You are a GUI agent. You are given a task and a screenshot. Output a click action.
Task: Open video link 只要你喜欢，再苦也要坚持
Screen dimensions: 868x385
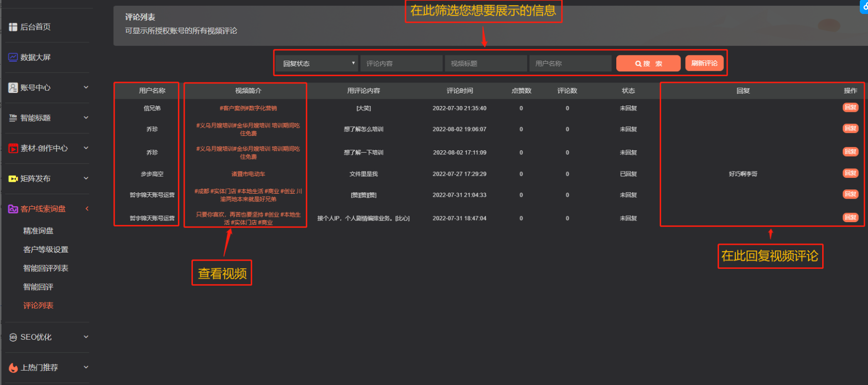point(248,218)
